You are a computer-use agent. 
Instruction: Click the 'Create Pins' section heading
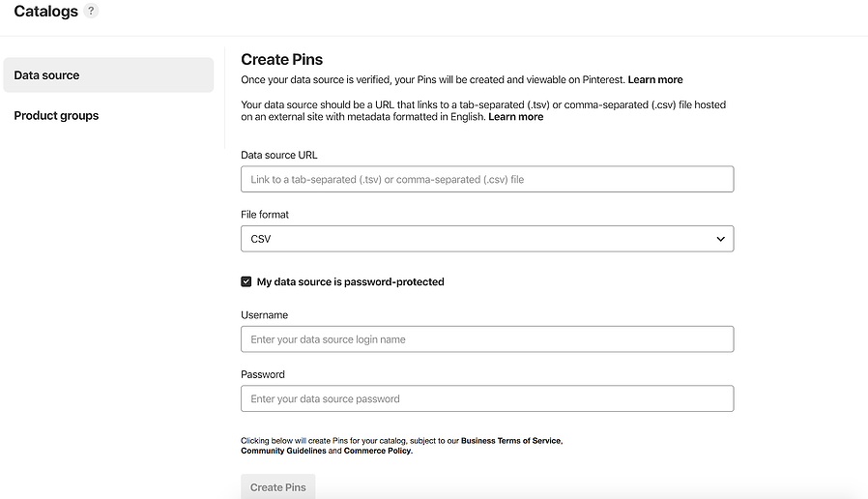[281, 60]
